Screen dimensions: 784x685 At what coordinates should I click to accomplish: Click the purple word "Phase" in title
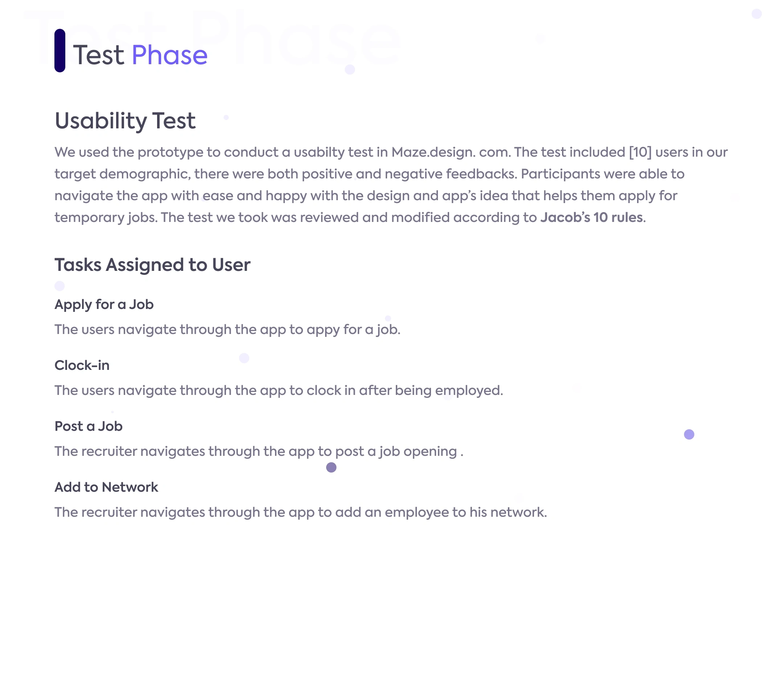(169, 55)
